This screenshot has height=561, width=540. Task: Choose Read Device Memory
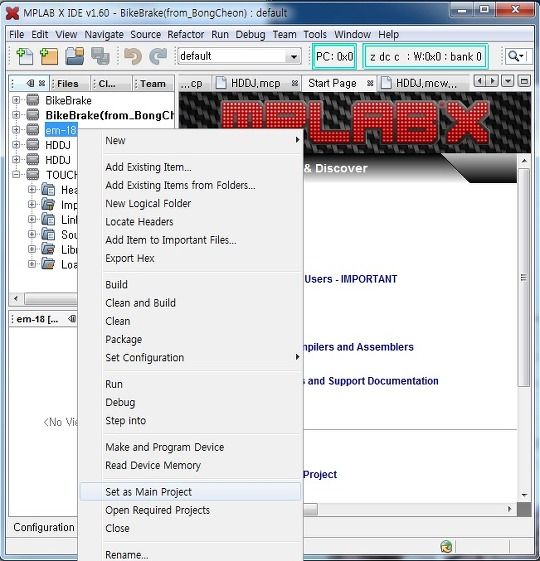(190, 465)
